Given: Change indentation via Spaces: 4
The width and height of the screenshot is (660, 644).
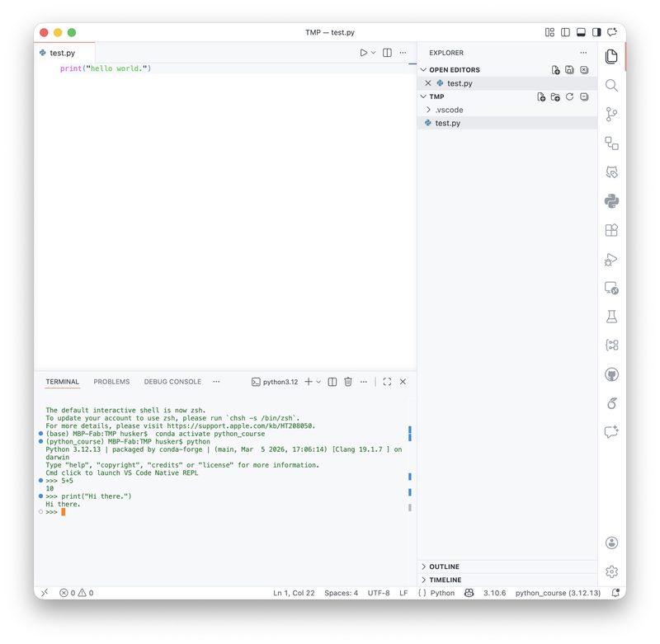Looking at the screenshot, I should 341,593.
